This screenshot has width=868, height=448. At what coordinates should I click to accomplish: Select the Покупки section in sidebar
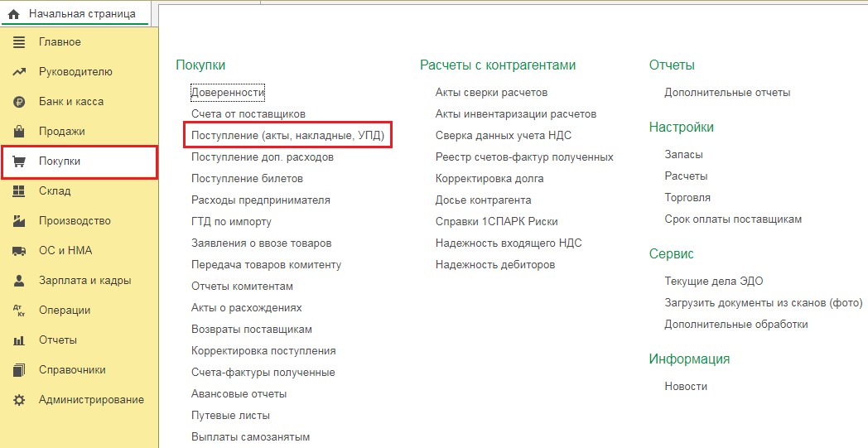(80, 161)
